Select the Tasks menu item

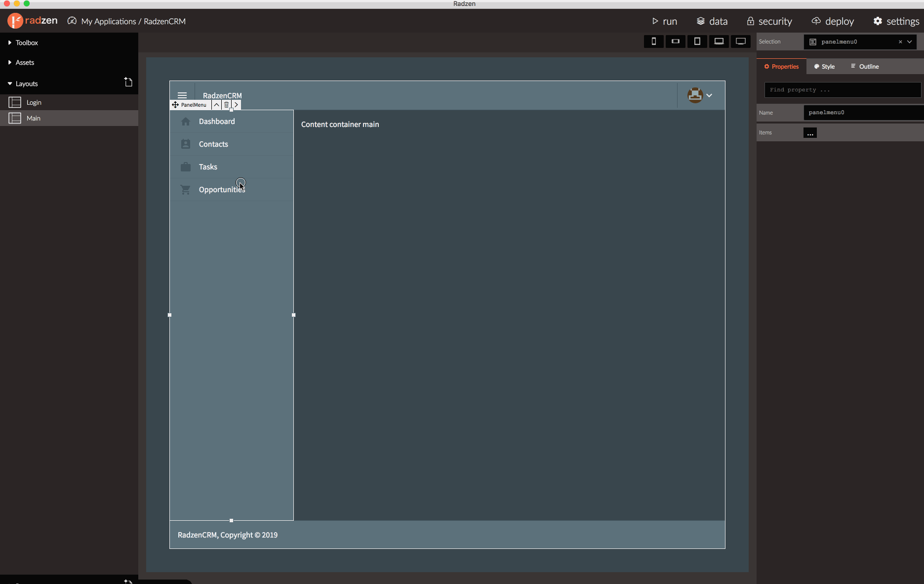click(232, 167)
